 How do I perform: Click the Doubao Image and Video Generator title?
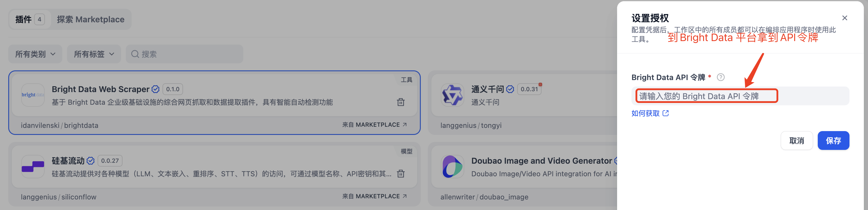[x=542, y=161]
